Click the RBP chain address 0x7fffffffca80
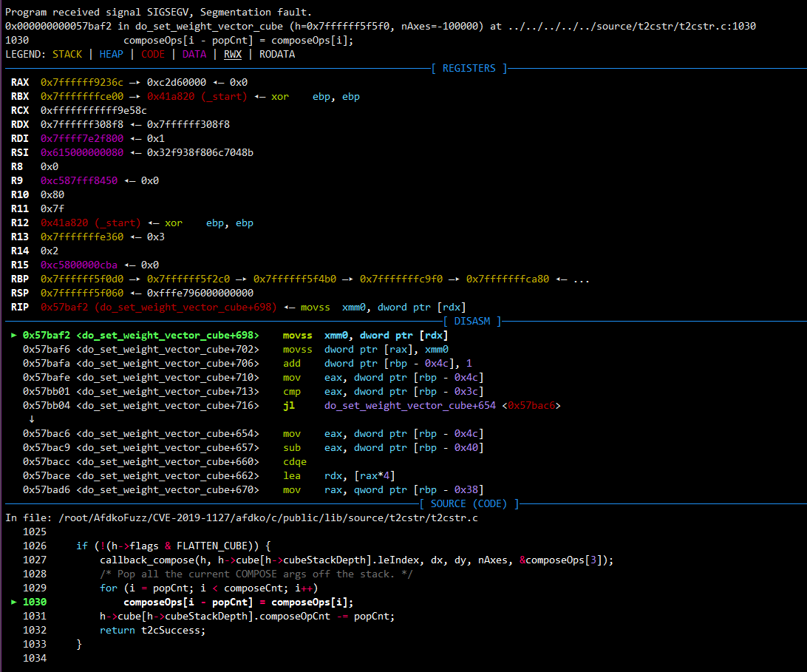807x672 pixels. pyautogui.click(x=508, y=279)
